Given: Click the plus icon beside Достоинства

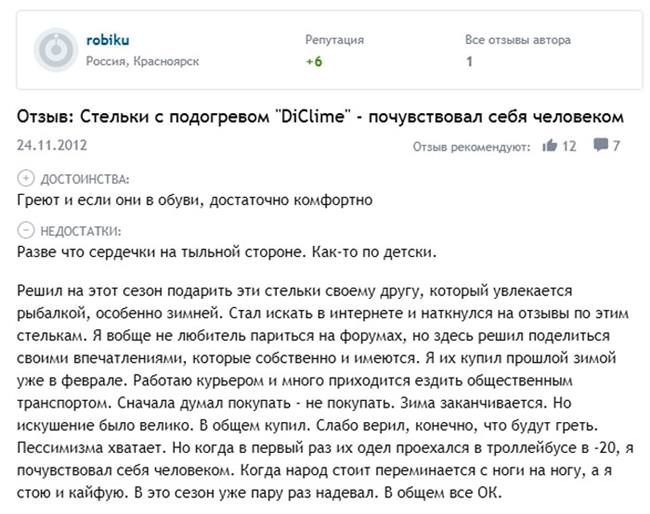Looking at the screenshot, I should point(26,178).
